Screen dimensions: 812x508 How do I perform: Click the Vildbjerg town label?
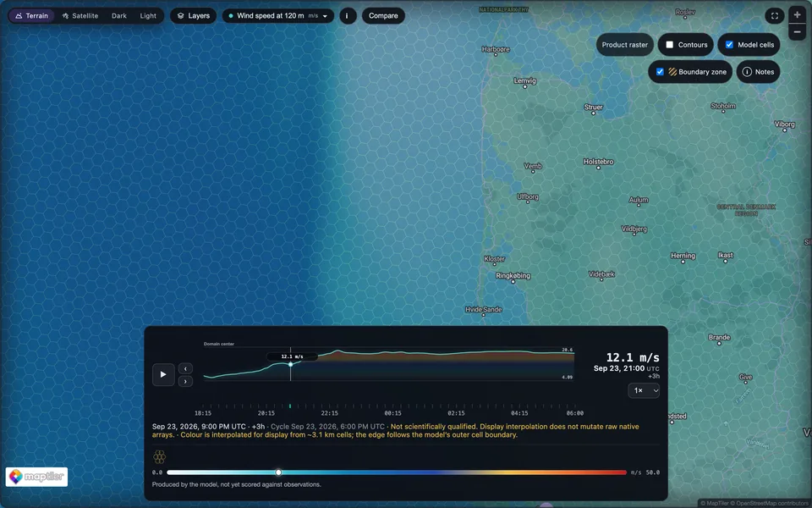[x=634, y=229]
